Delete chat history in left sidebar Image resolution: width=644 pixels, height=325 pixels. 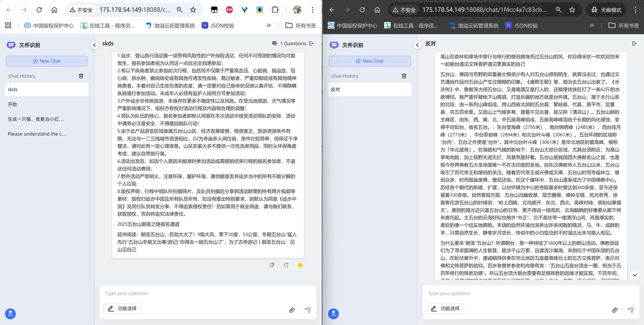coord(81,76)
